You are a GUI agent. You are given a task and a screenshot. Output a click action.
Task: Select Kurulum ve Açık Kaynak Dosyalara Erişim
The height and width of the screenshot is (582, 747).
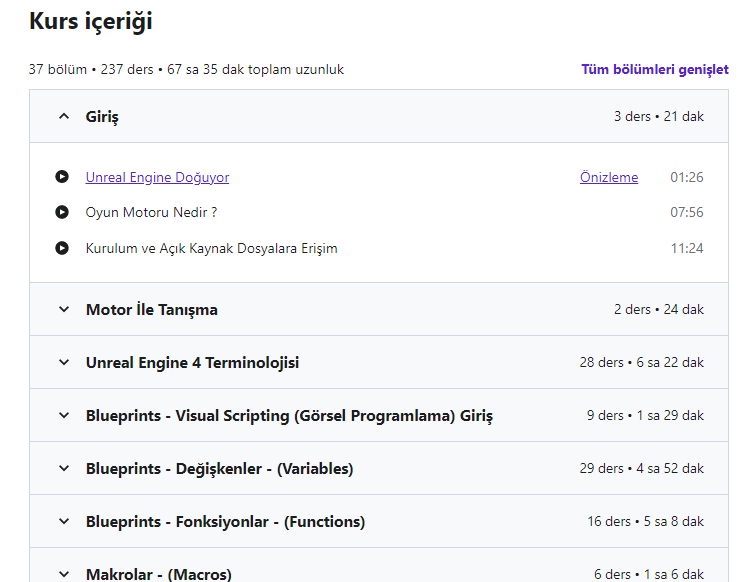point(211,248)
